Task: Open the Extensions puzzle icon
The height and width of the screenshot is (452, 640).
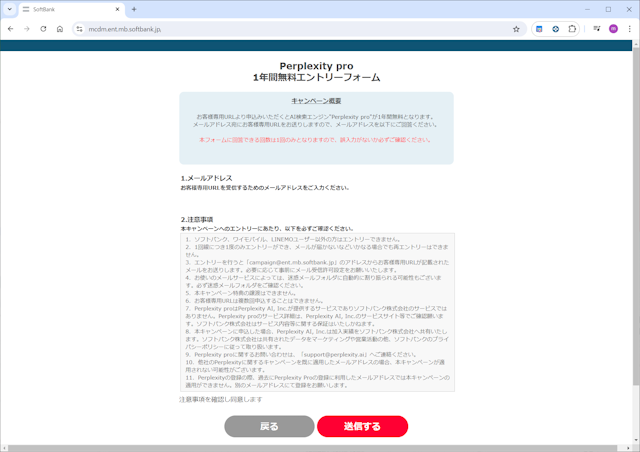Action: pos(572,29)
